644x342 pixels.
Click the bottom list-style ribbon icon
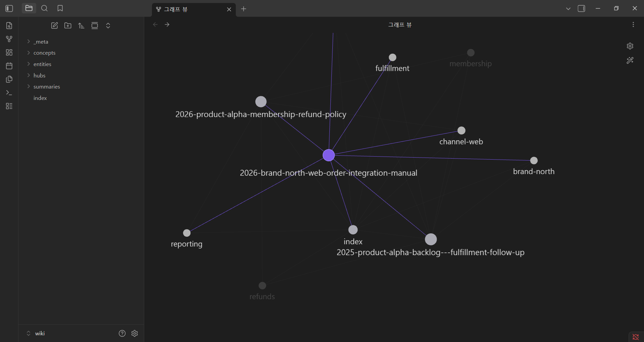click(x=9, y=106)
